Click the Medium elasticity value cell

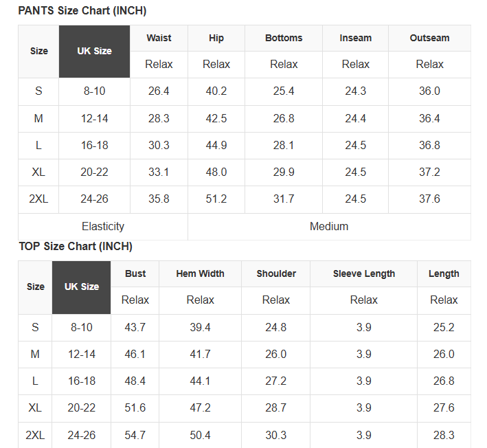[x=329, y=226]
